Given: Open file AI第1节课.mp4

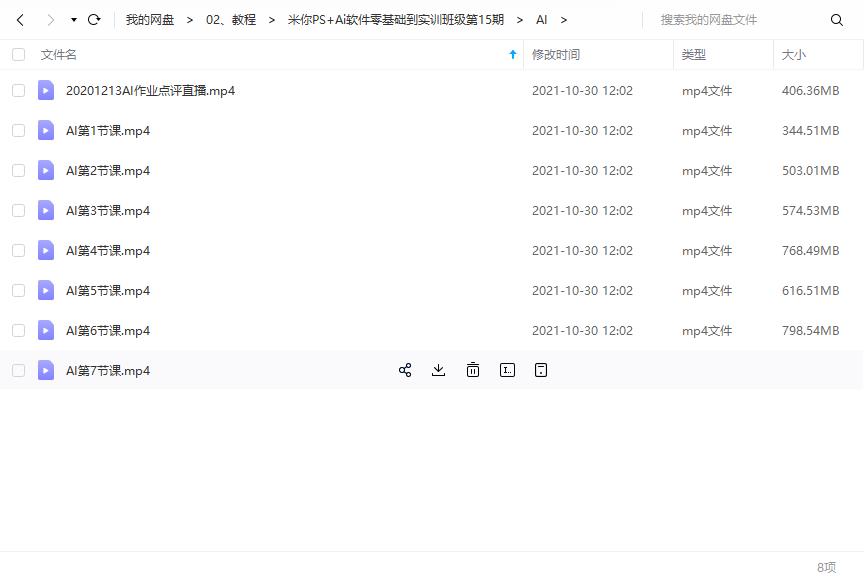Looking at the screenshot, I should (x=108, y=131).
